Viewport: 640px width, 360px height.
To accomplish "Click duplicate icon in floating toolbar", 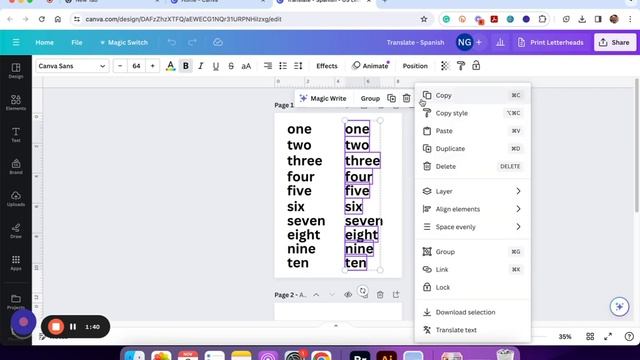I will 391,98.
